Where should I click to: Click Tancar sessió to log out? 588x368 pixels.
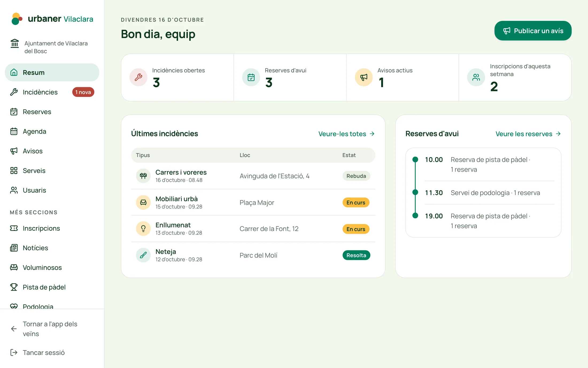click(52, 352)
